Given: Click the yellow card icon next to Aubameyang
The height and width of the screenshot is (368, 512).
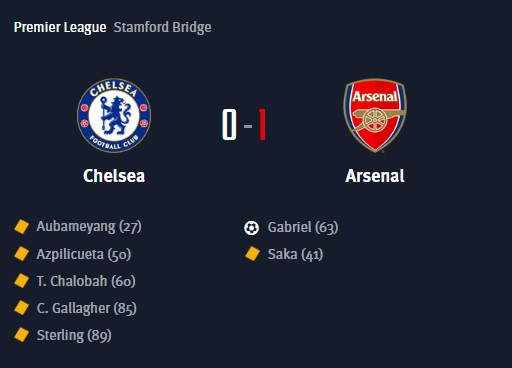Looking at the screenshot, I should pyautogui.click(x=22, y=227).
